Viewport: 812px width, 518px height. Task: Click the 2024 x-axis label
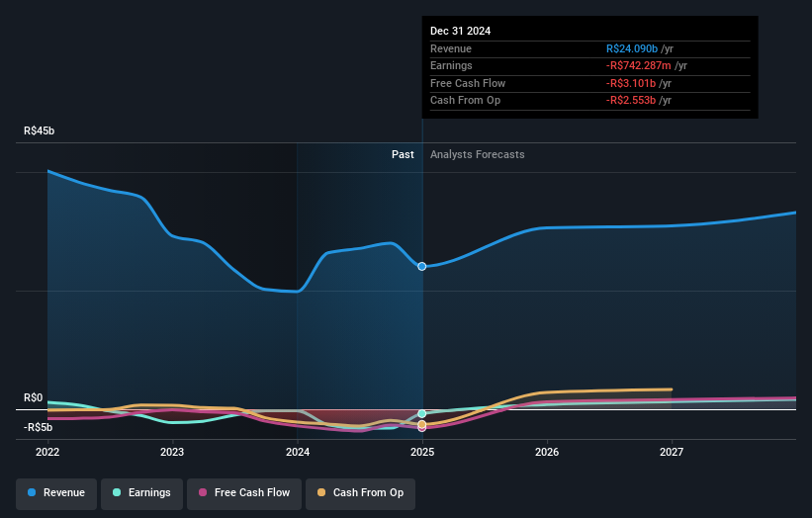[298, 452]
